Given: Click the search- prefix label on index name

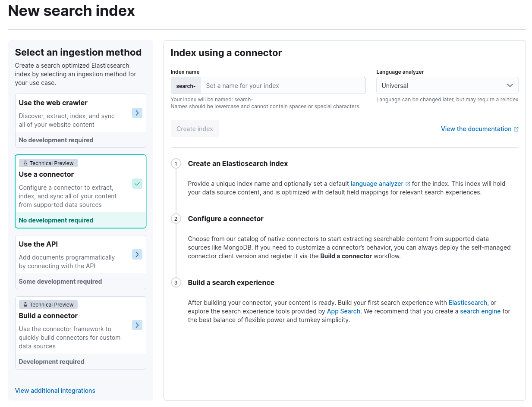Looking at the screenshot, I should 186,85.
